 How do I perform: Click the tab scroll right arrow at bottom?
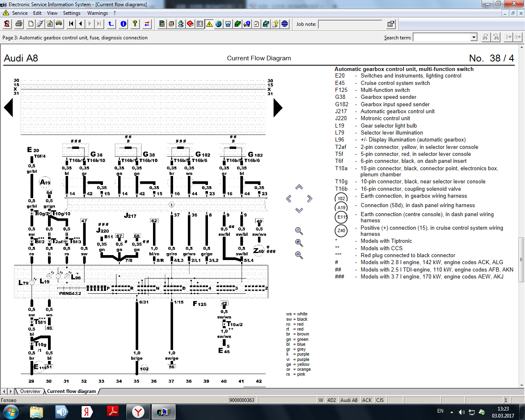point(11,391)
